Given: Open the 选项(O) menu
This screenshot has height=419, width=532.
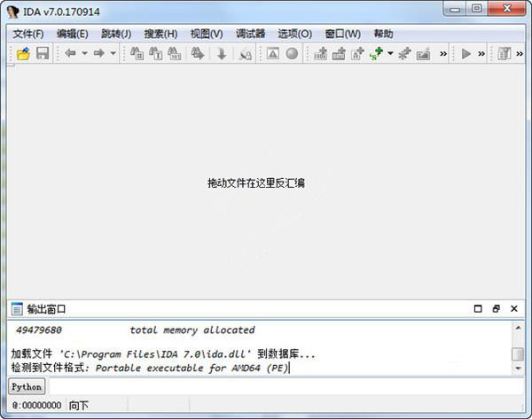Looking at the screenshot, I should 295,34.
